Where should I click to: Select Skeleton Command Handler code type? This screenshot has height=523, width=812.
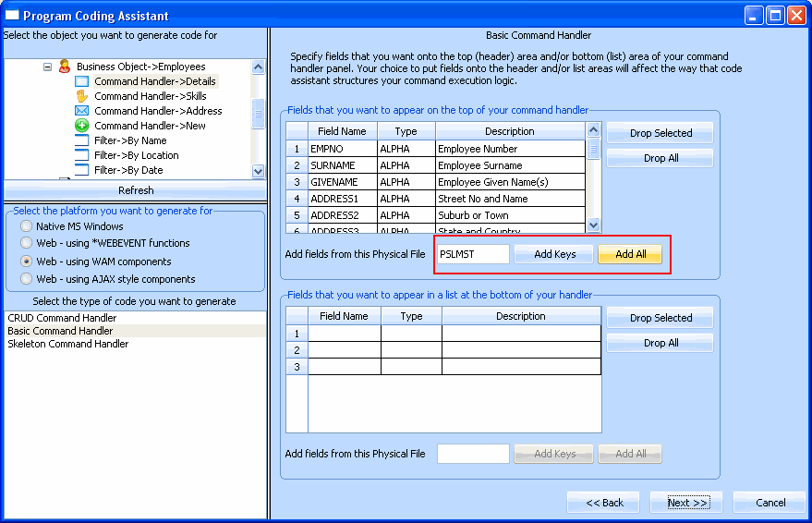coord(67,344)
